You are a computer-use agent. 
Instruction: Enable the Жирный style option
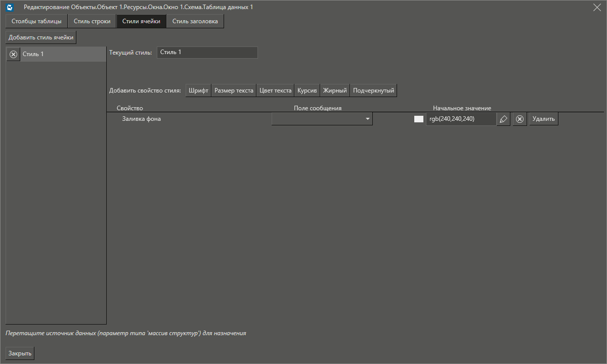(334, 90)
